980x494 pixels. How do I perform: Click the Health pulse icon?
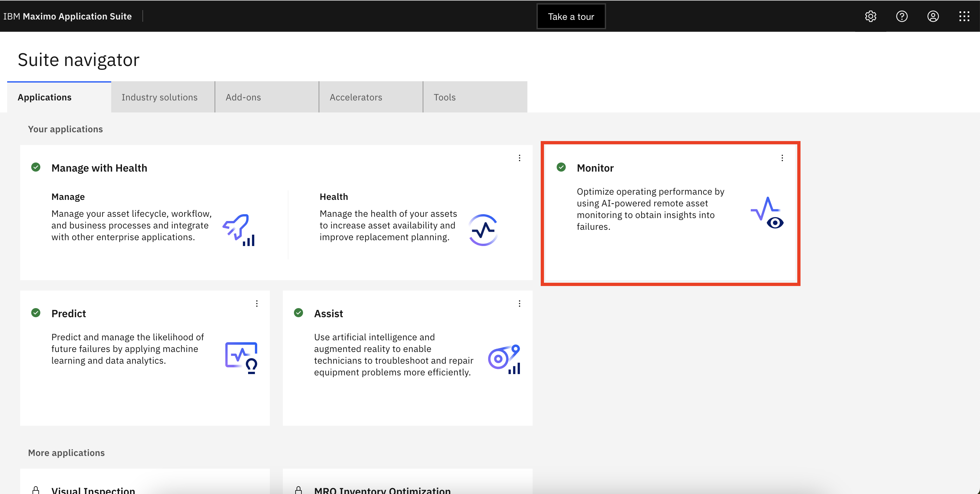[483, 230]
